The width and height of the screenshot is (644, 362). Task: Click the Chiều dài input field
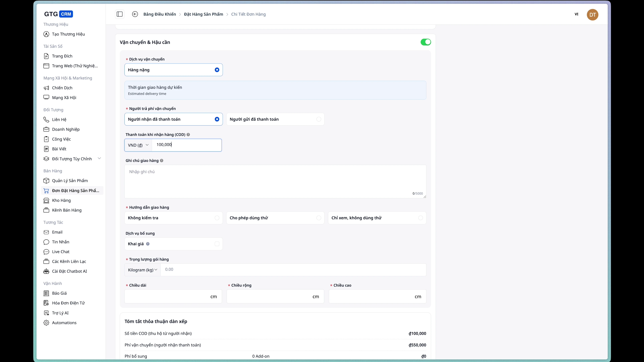point(168,296)
